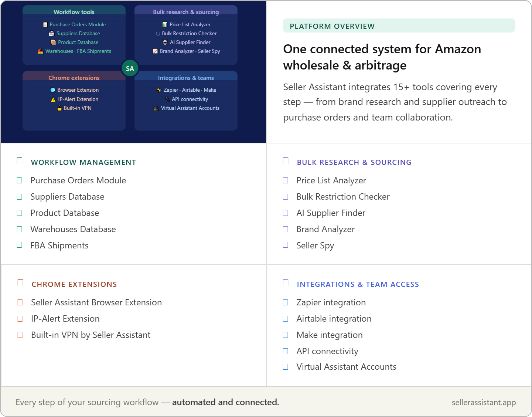
Task: Click the SA circular logo badge
Action: click(130, 68)
